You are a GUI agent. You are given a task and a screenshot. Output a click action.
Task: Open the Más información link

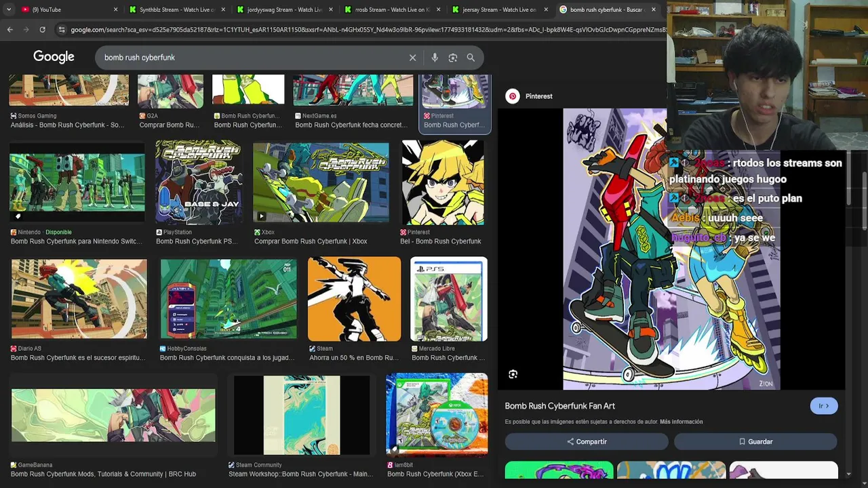pos(681,422)
